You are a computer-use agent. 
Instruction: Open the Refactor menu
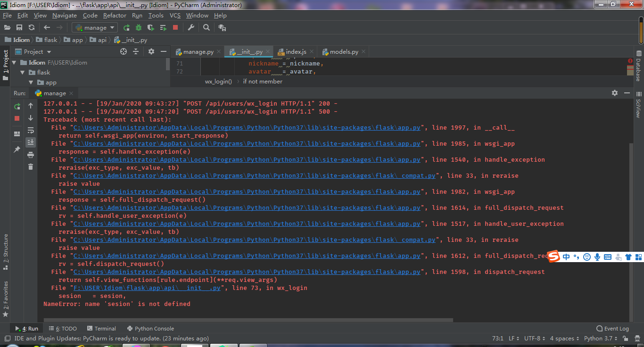(x=115, y=16)
